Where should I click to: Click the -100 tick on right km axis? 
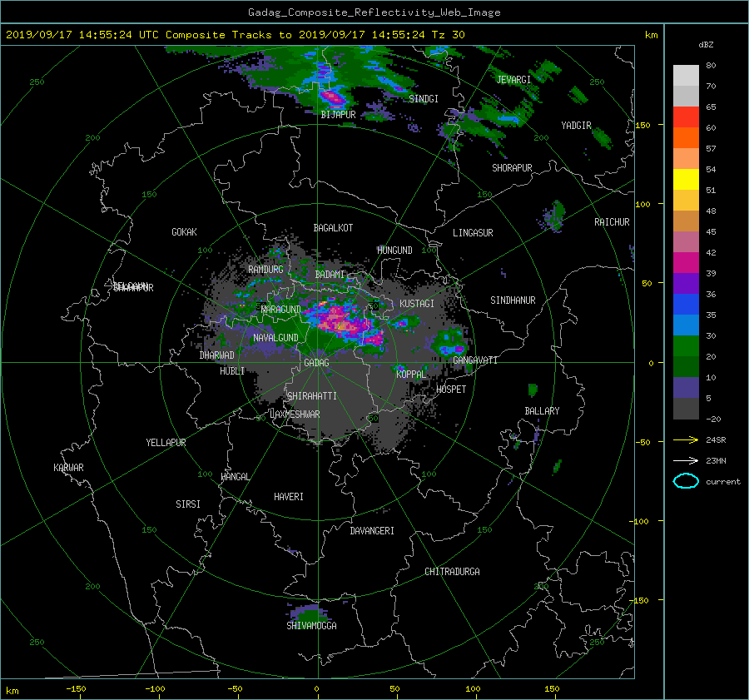point(640,521)
